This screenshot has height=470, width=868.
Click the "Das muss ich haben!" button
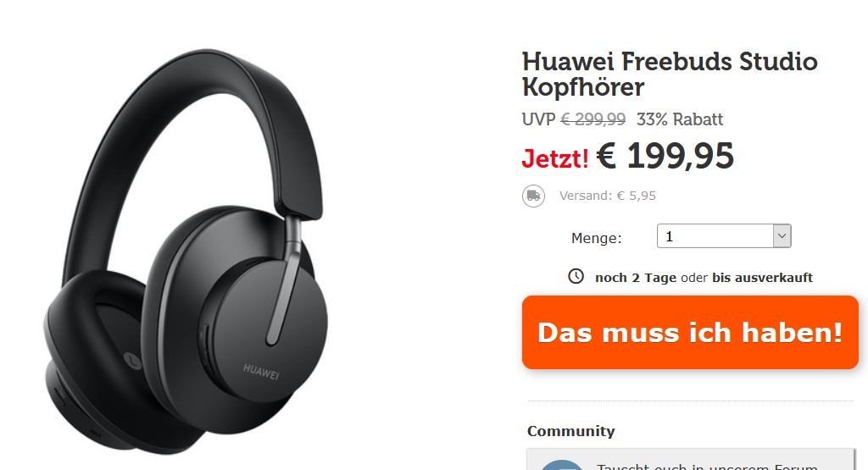point(690,332)
